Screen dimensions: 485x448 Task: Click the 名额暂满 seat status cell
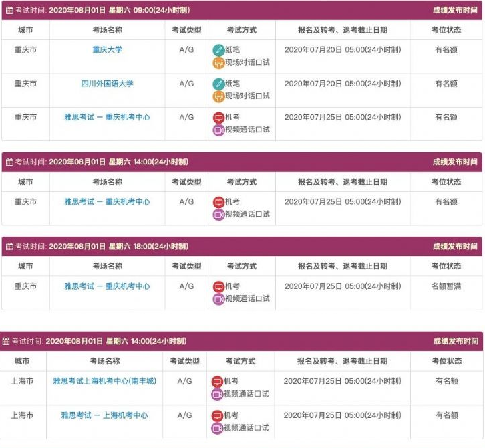(446, 286)
